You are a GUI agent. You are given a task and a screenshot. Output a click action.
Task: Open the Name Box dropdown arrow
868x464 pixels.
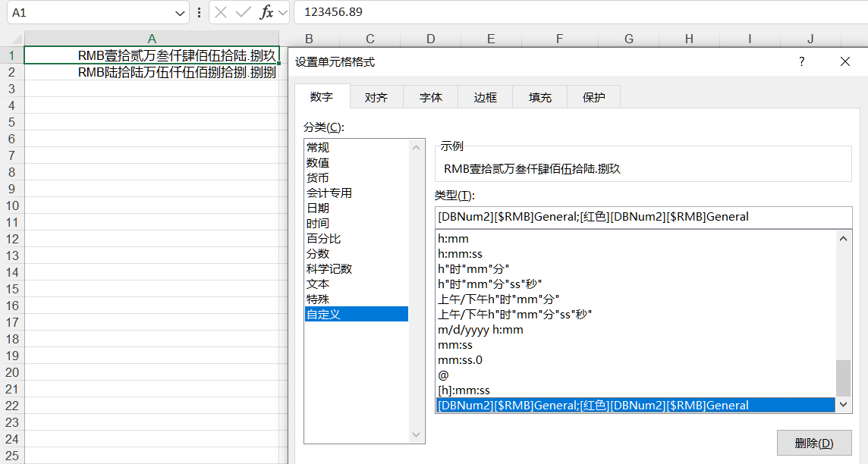[x=181, y=13]
